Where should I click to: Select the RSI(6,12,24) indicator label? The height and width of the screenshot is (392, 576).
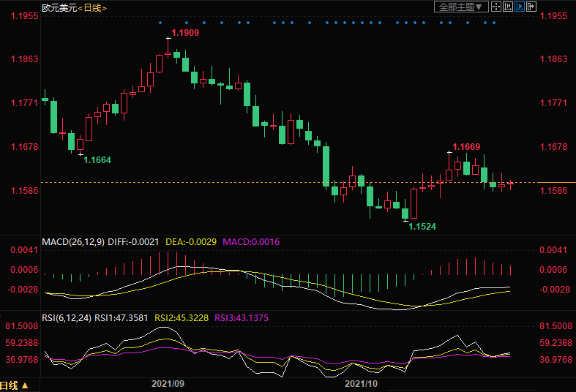pyautogui.click(x=67, y=317)
